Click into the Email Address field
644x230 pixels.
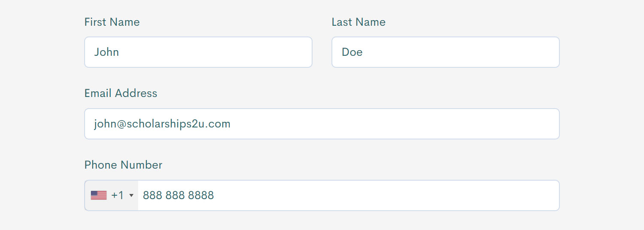pos(322,124)
